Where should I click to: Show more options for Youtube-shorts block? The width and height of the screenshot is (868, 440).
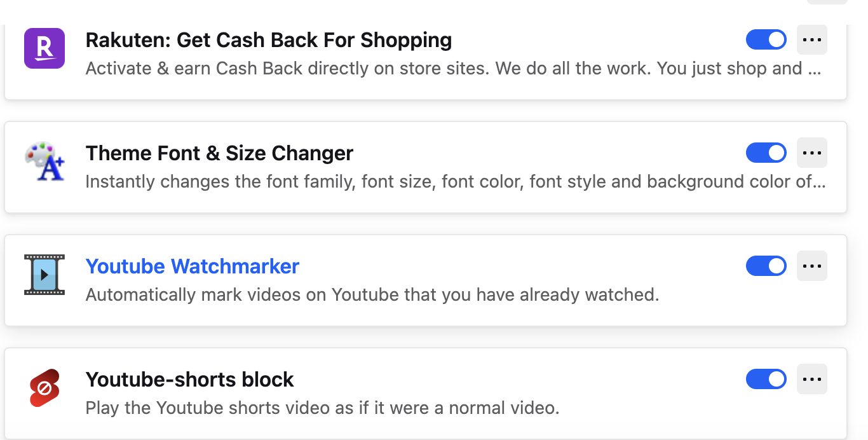click(811, 380)
